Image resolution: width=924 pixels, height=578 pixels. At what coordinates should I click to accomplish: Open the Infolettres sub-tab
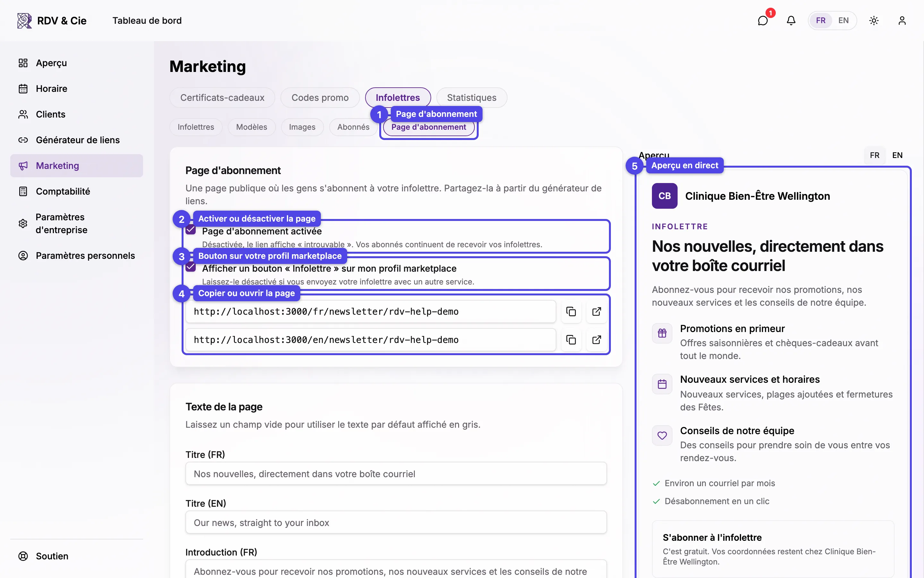click(196, 127)
